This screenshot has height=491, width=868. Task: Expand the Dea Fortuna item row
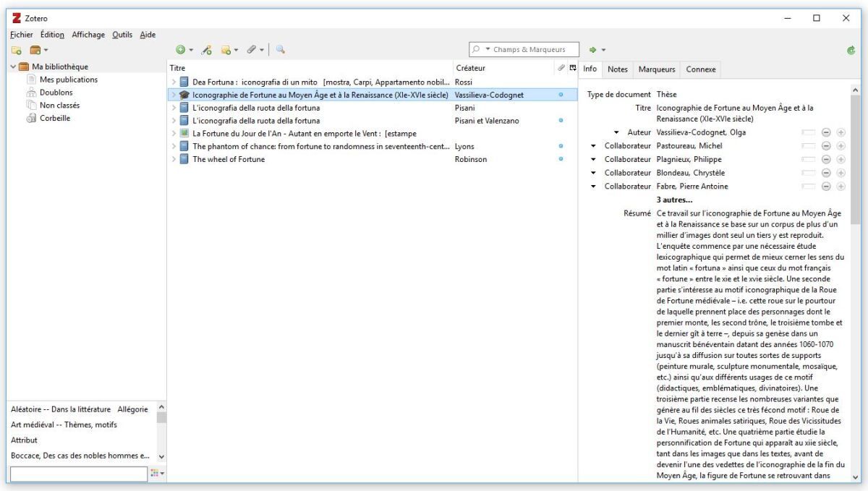(x=173, y=82)
